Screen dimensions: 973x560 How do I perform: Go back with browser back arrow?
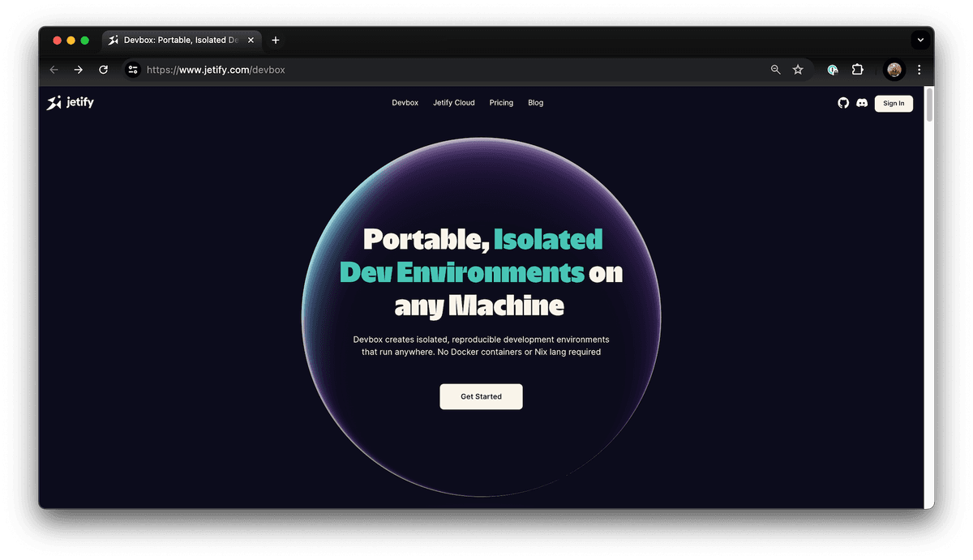pyautogui.click(x=54, y=70)
